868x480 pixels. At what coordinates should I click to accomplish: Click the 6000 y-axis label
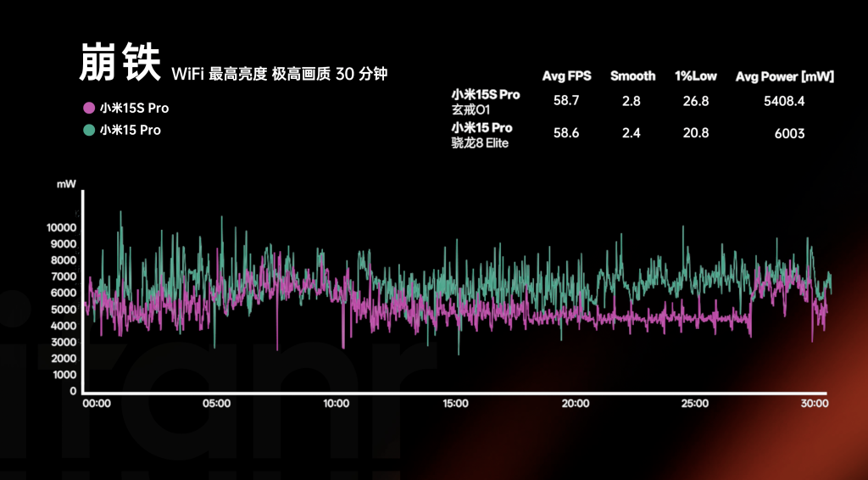[x=64, y=293]
